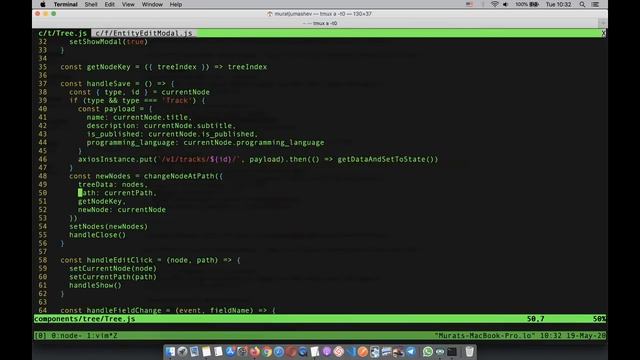This screenshot has width=640, height=360.
Task: Open App Store from the Dock
Action: pyautogui.click(x=230, y=351)
